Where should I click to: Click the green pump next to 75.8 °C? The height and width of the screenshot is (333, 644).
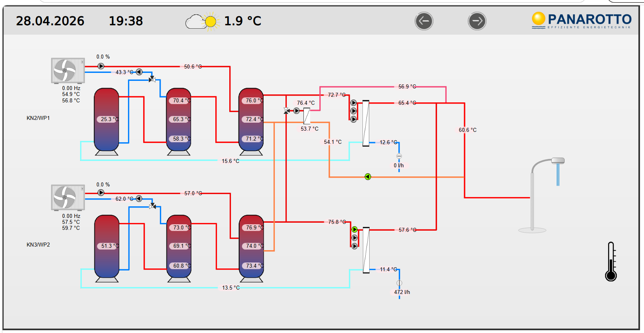[x=354, y=229]
